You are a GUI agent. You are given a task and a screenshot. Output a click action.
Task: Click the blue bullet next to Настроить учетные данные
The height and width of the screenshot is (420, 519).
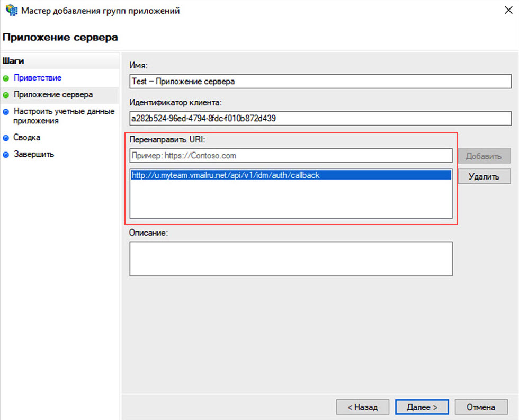coord(6,112)
